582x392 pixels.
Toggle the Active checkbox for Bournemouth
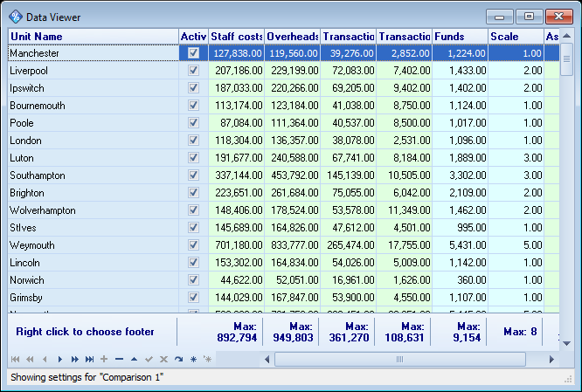pos(193,105)
